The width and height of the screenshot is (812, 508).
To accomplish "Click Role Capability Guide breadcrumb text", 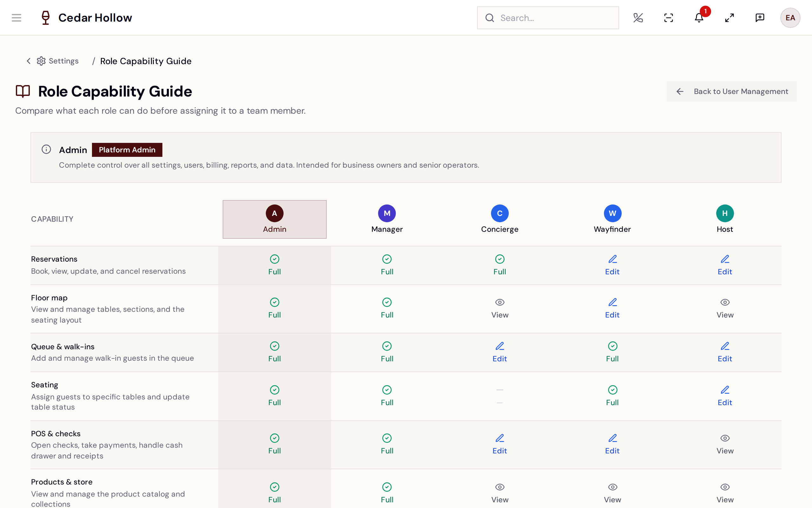I will (146, 61).
